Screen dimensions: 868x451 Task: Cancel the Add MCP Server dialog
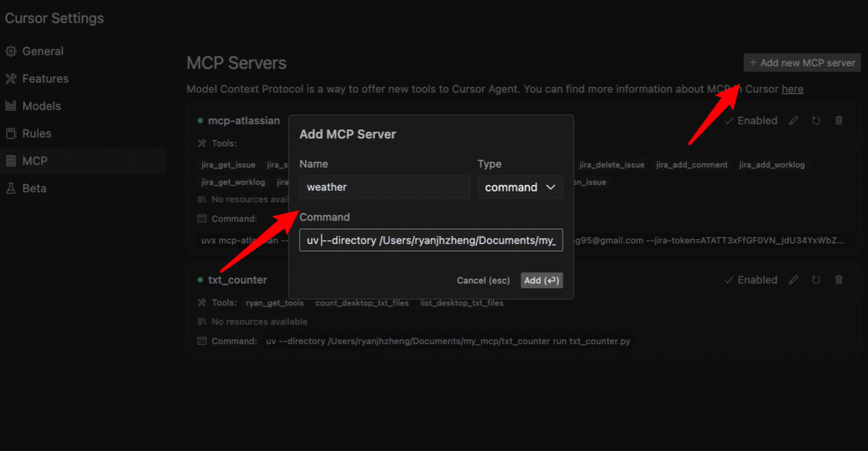tap(483, 280)
